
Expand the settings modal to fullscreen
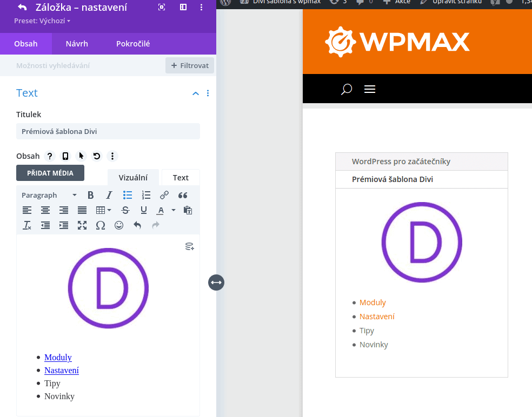click(x=162, y=7)
